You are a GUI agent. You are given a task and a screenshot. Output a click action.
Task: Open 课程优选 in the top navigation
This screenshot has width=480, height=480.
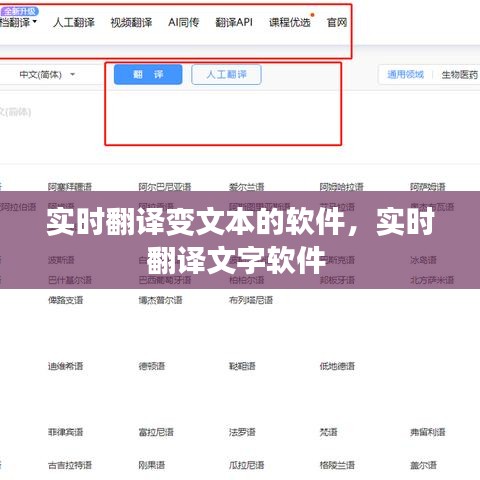(290, 22)
